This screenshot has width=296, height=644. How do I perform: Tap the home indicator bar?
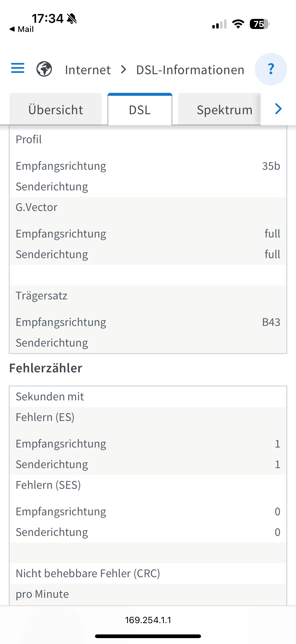[148, 636]
